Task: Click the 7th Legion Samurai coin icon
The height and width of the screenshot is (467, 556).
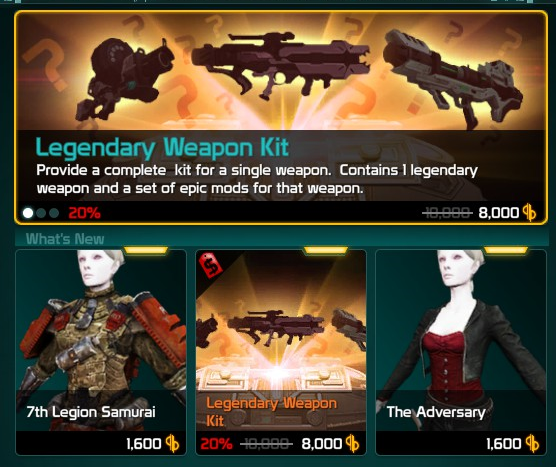Action: [x=172, y=444]
